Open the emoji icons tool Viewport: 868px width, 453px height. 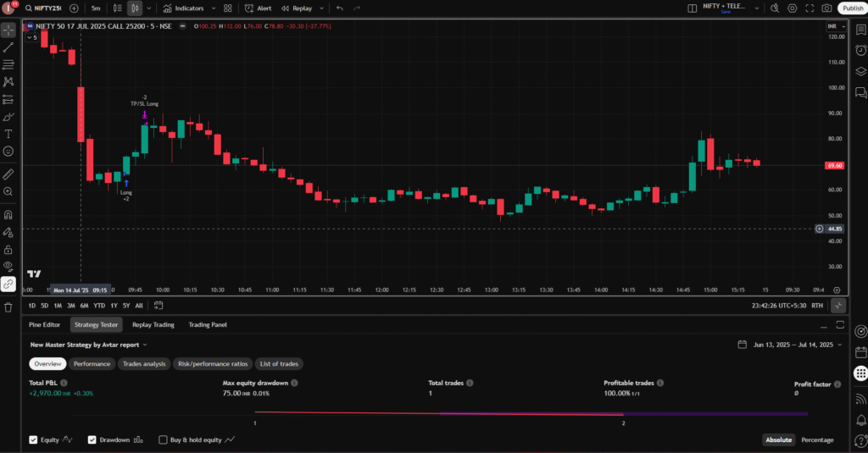pos(8,151)
